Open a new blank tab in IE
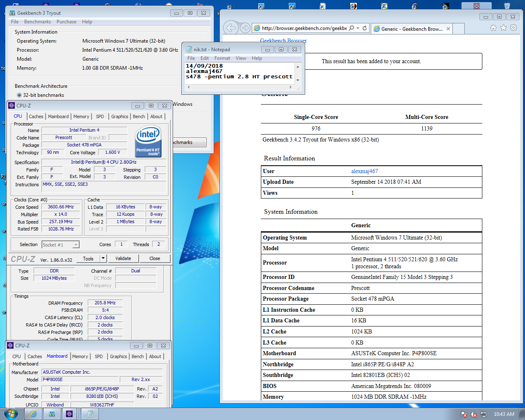The height and width of the screenshot is (420, 525). [459, 29]
